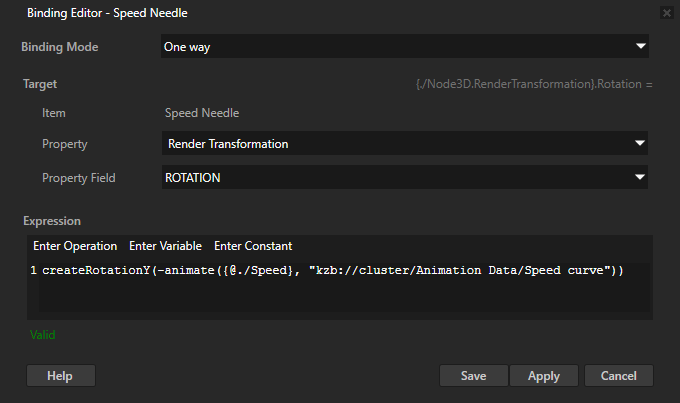Expand the Property dropdown arrow
This screenshot has width=680, height=403.
pyautogui.click(x=640, y=144)
